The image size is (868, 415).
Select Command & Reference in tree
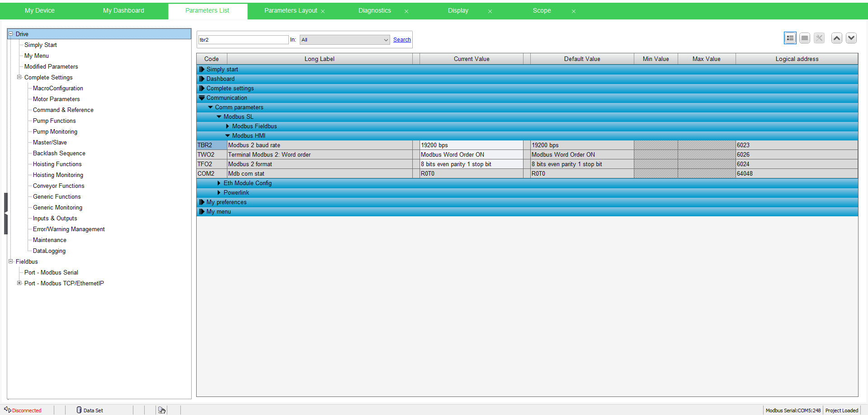click(63, 110)
